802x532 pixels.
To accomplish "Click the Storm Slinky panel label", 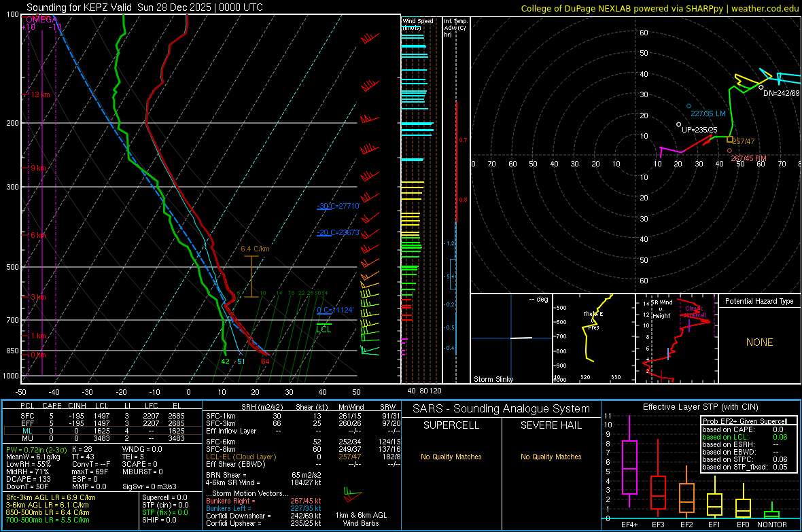I will (x=493, y=379).
